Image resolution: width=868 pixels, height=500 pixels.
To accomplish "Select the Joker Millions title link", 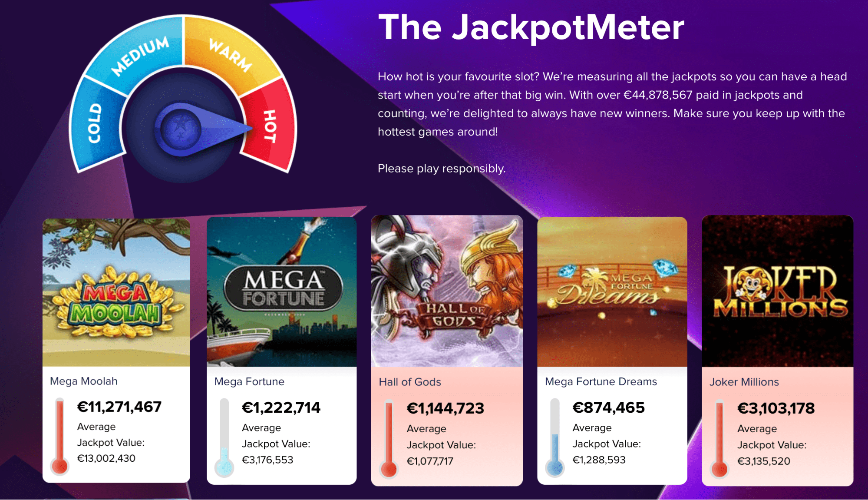I will tap(744, 382).
